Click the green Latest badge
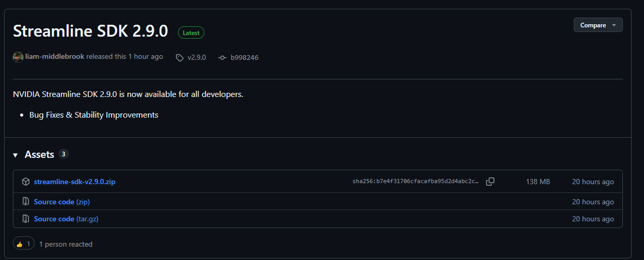Image resolution: width=644 pixels, height=260 pixels. [x=191, y=32]
